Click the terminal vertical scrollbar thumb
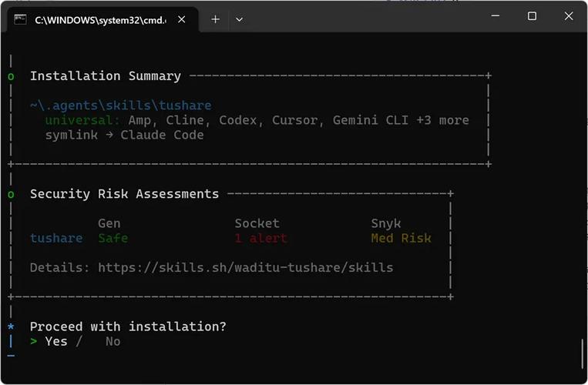Image resolution: width=588 pixels, height=385 pixels. pos(582,353)
